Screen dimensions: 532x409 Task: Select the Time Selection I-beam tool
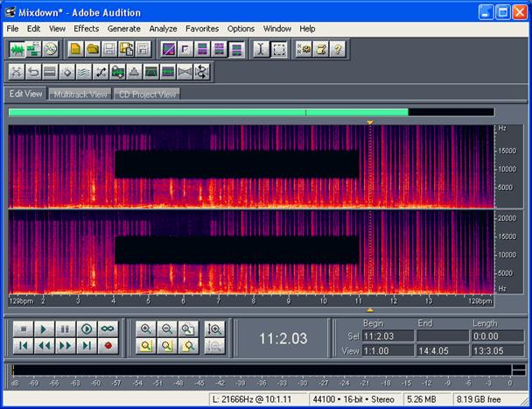(x=261, y=49)
